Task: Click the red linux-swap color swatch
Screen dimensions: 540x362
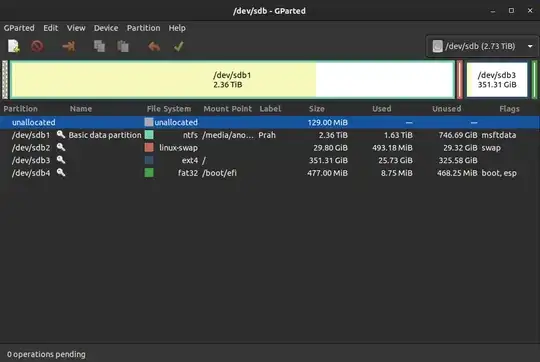Action: (149, 147)
